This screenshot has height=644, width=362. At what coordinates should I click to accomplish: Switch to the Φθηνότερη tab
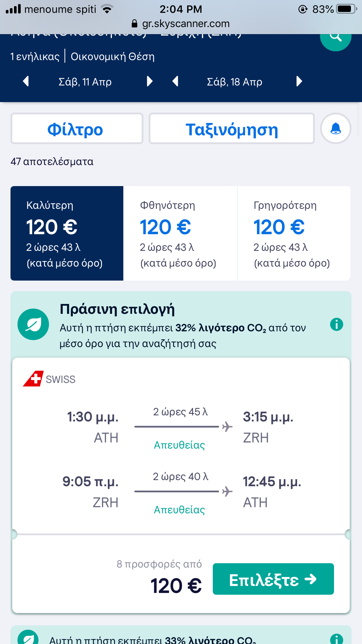coord(180,233)
